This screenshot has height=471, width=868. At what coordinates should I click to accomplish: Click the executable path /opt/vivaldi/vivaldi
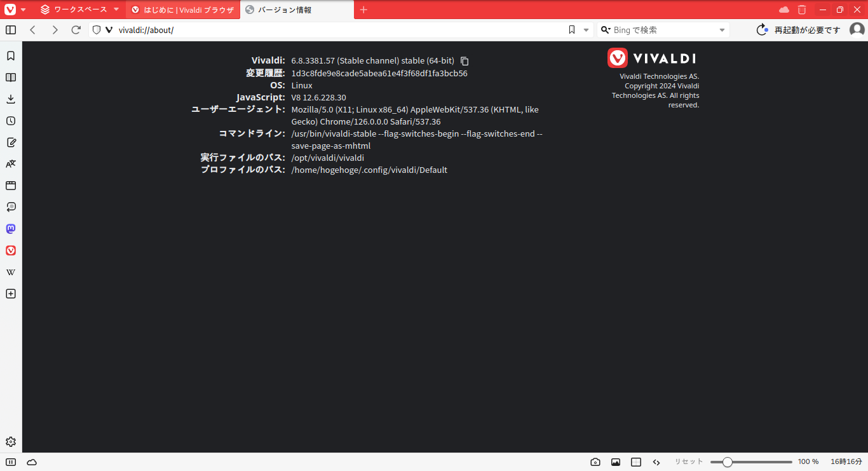(328, 158)
